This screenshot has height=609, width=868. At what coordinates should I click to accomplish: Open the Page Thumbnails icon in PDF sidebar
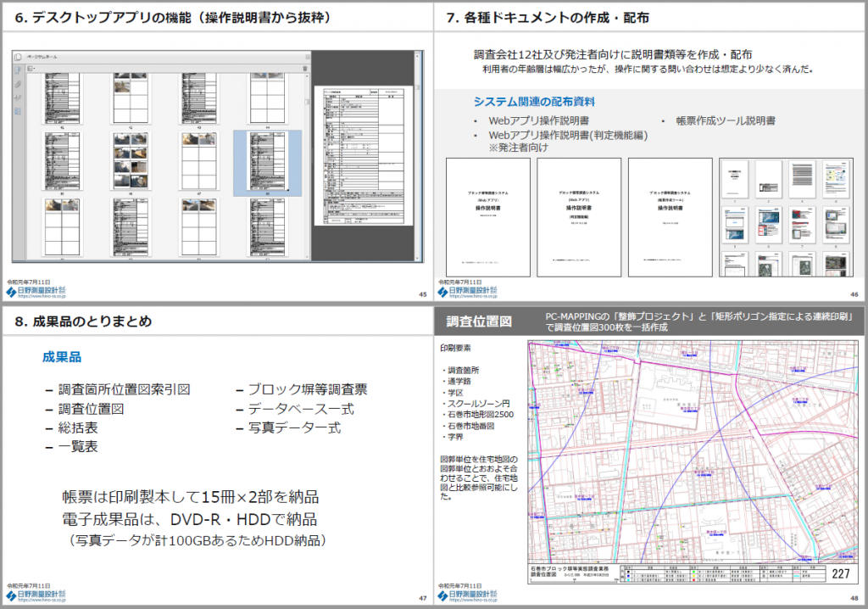coord(17,69)
